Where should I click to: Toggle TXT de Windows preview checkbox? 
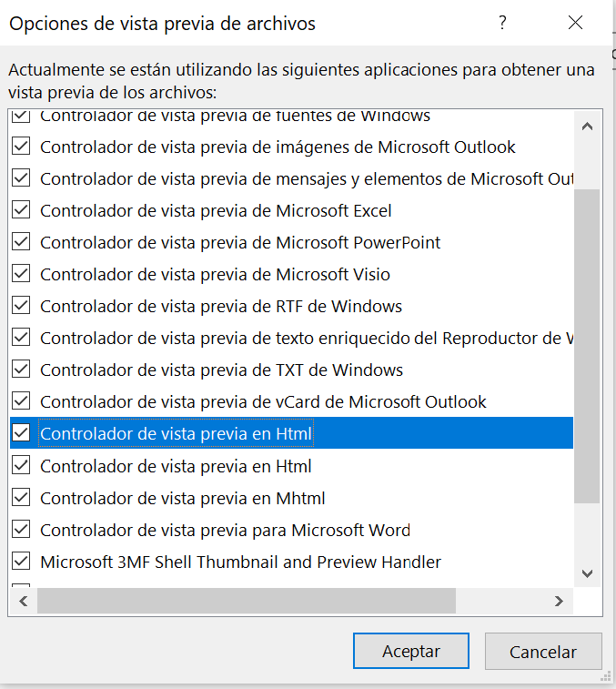point(21,370)
